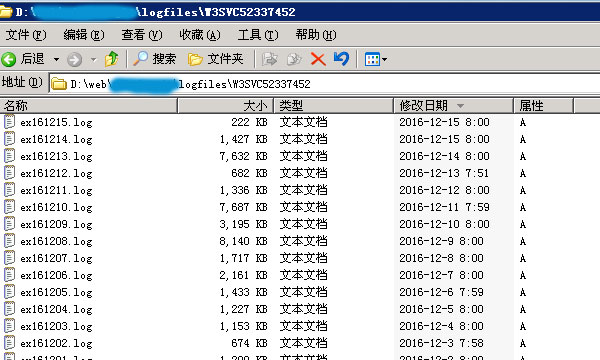600x360 pixels.
Task: Open the Forward history dropdown arrow
Action: (x=93, y=59)
